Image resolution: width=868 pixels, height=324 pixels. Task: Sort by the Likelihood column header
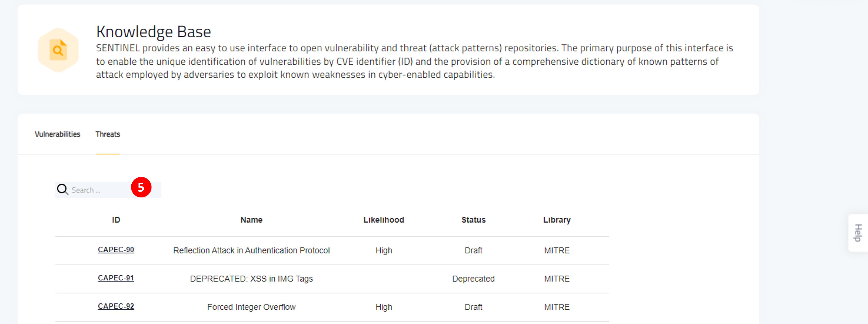[x=383, y=220]
